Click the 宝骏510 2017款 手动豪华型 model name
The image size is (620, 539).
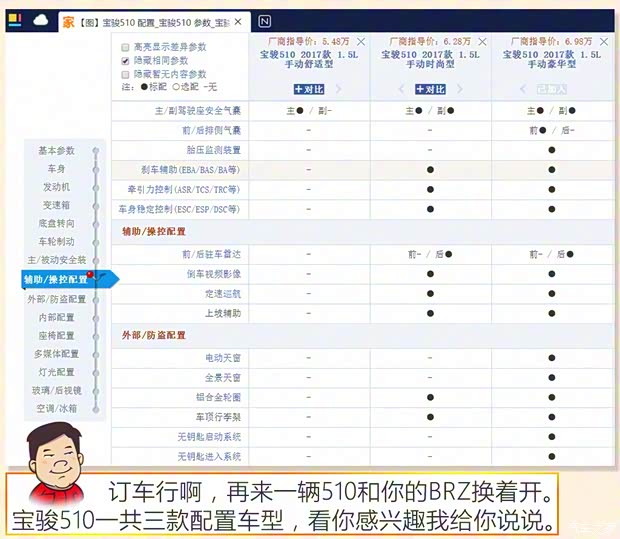click(551, 62)
